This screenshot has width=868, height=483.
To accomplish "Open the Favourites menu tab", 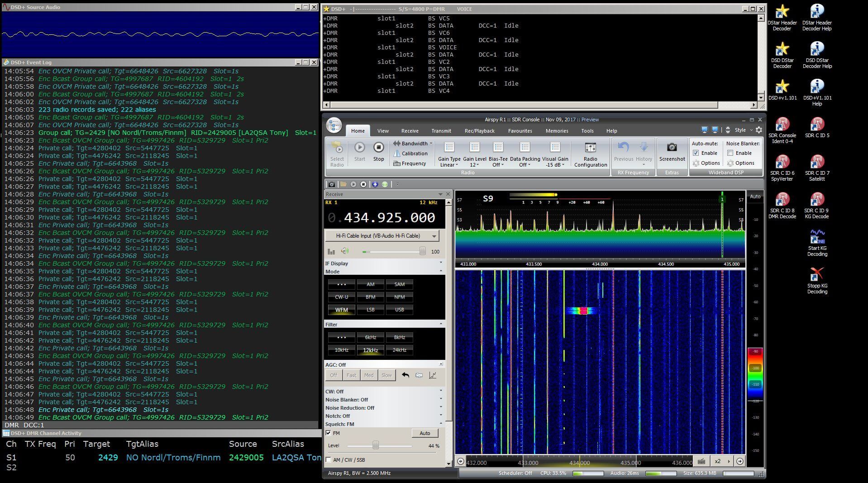I will pyautogui.click(x=520, y=131).
